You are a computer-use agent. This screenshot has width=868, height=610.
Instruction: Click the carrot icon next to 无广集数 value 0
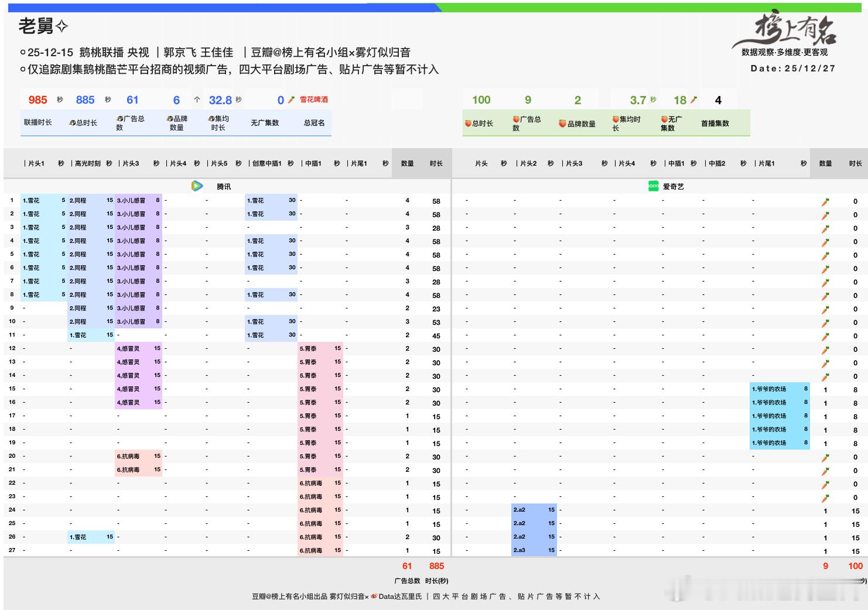[290, 100]
